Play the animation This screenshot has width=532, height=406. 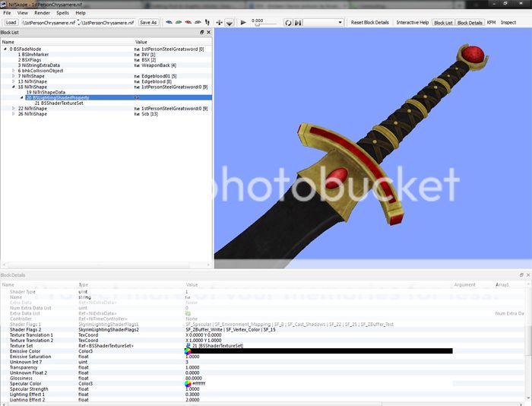[243, 22]
